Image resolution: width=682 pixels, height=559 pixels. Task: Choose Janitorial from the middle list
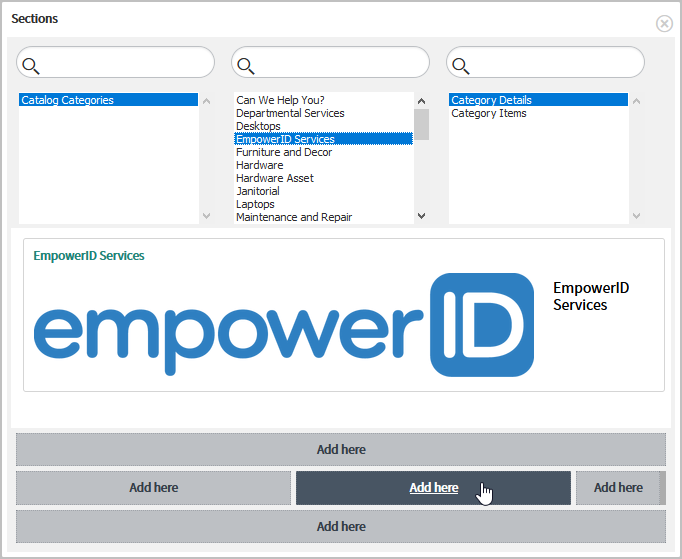258,191
